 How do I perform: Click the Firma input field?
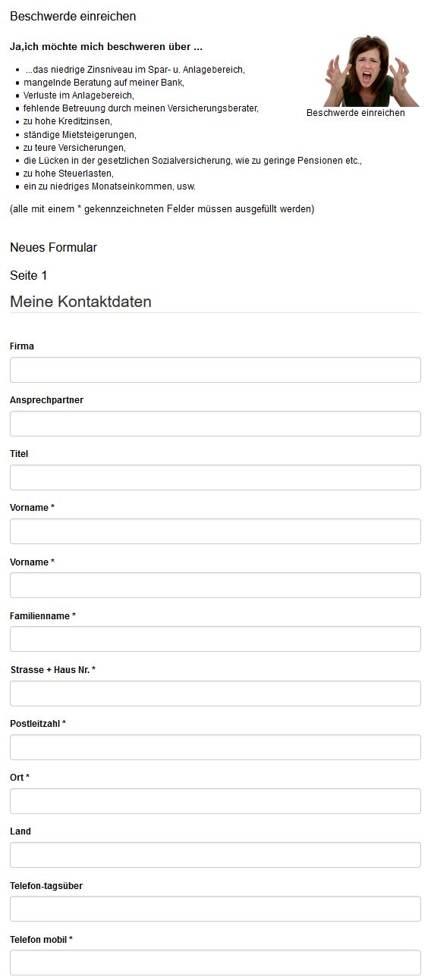[x=215, y=370]
